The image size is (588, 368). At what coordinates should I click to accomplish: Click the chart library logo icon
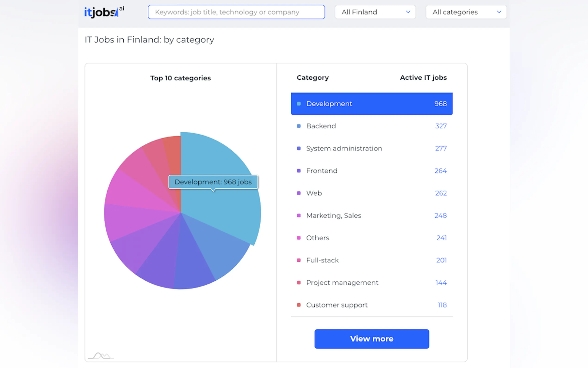[101, 355]
